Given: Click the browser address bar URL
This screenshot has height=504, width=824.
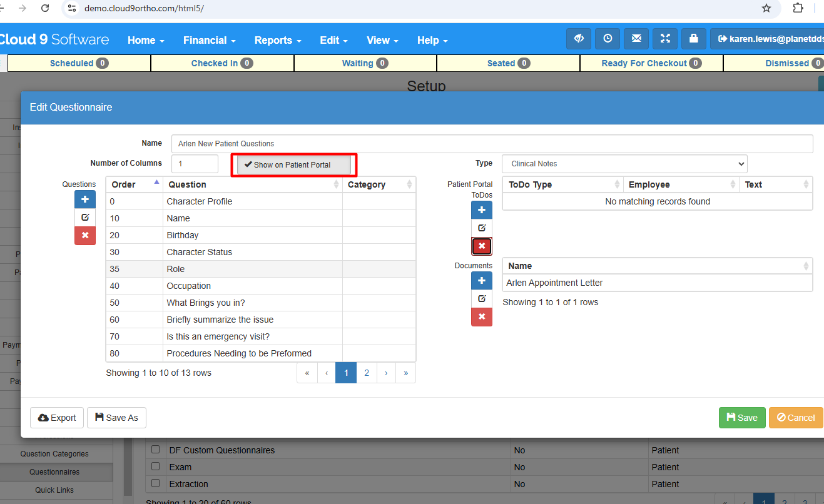Looking at the screenshot, I should point(144,8).
